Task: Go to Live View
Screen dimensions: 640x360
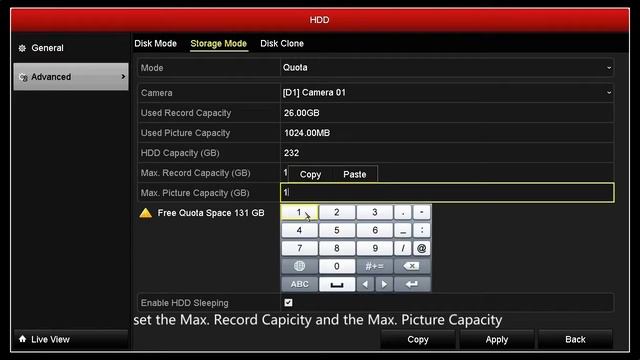Action: coord(70,339)
